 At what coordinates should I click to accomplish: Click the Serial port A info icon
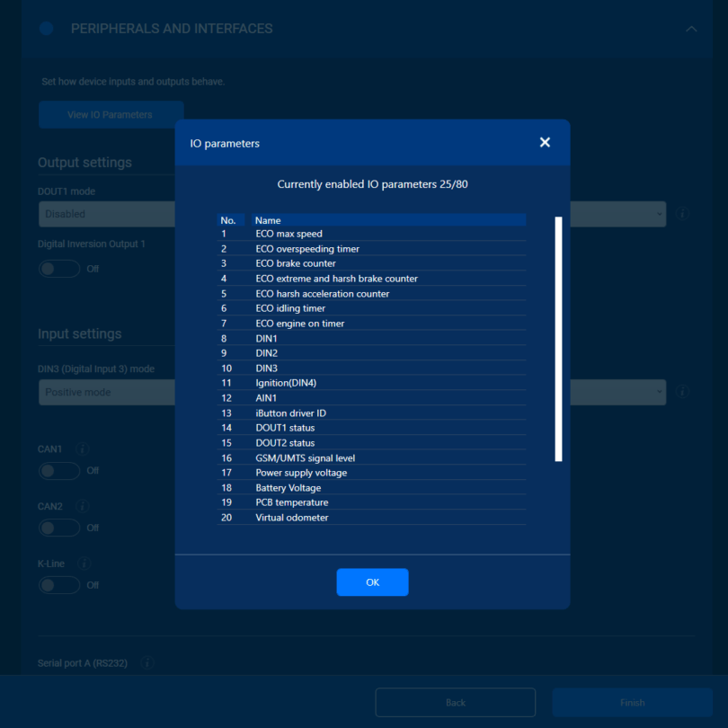pos(147,662)
